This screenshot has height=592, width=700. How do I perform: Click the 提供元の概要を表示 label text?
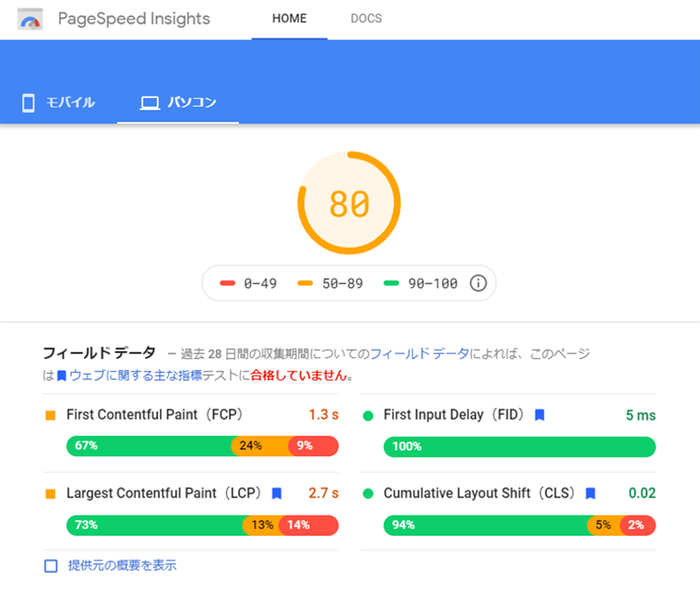(122, 566)
